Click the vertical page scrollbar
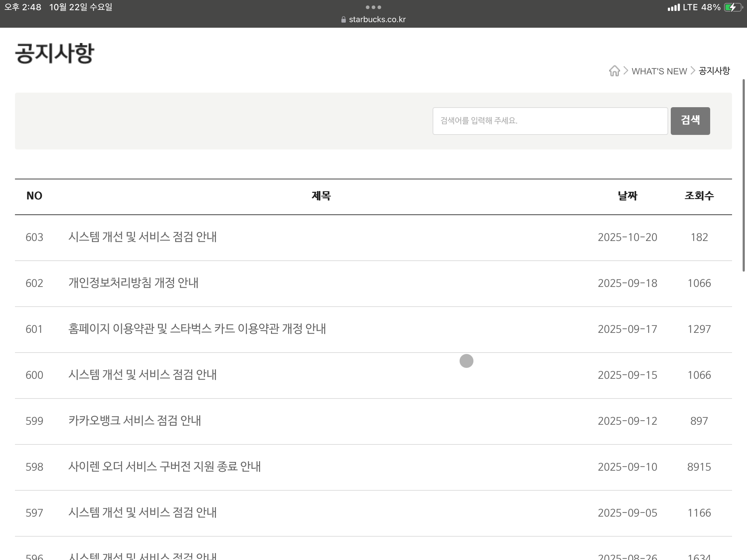 tap(744, 175)
